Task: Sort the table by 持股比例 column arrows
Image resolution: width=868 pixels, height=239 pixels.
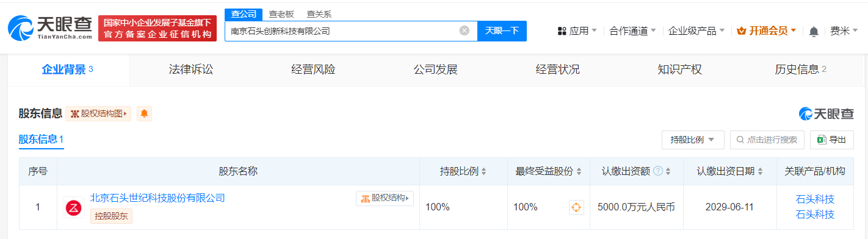Action: [x=483, y=171]
